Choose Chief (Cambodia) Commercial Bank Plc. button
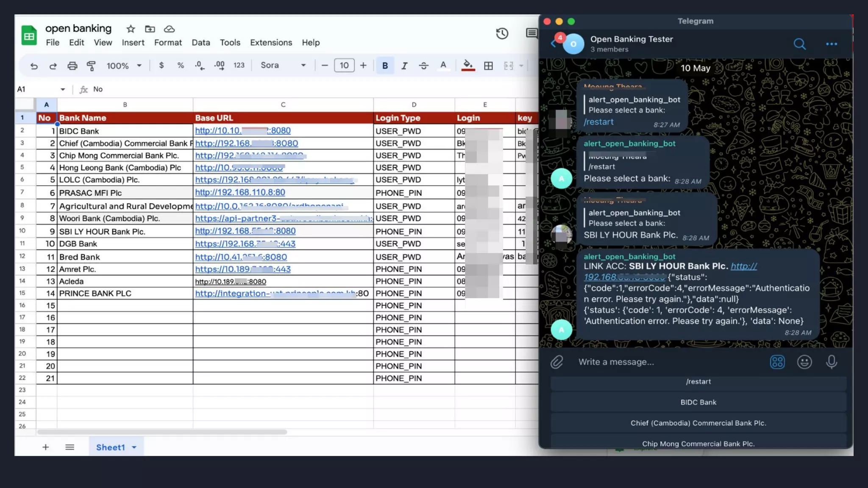Screen dimensions: 868x488 click(698, 423)
